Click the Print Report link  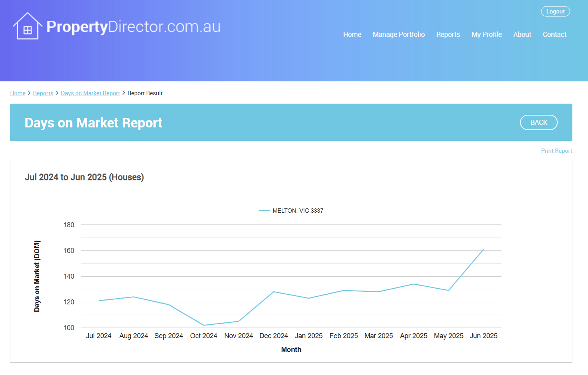[556, 151]
